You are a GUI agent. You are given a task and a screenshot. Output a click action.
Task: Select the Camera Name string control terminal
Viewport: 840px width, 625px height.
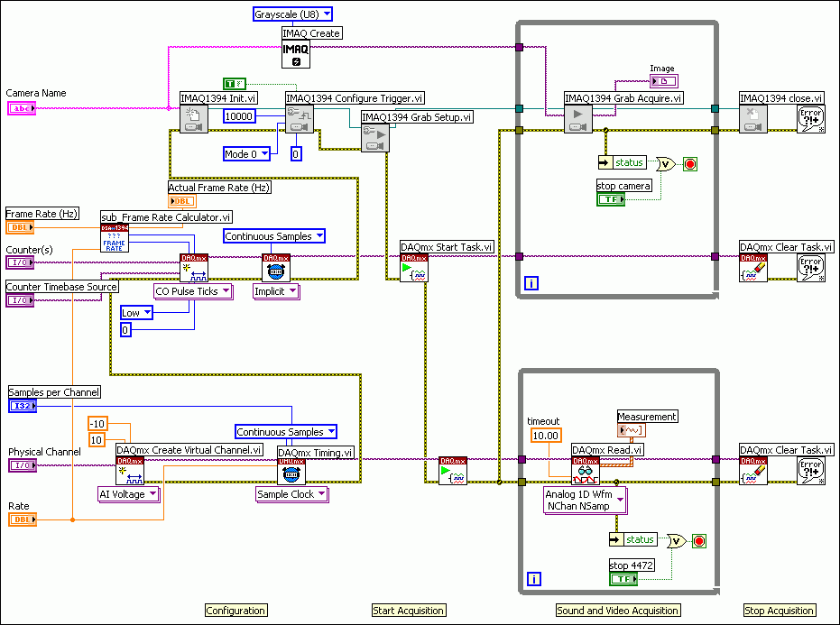[21, 108]
